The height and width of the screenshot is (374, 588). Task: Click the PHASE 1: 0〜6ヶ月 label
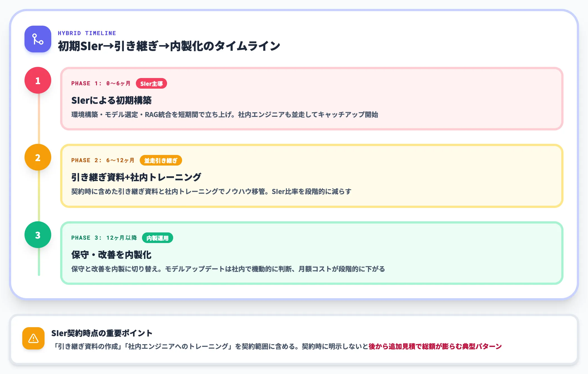coord(101,83)
